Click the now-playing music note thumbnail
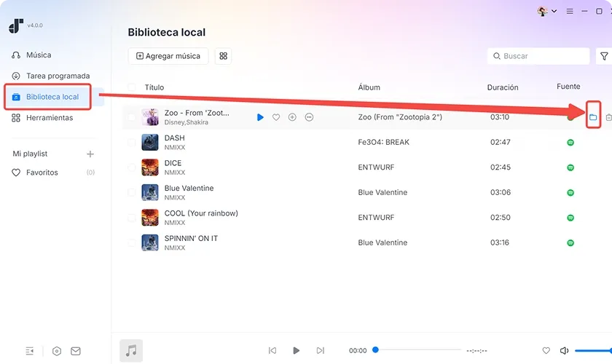Viewport: 612px width, 364px height. [x=131, y=351]
